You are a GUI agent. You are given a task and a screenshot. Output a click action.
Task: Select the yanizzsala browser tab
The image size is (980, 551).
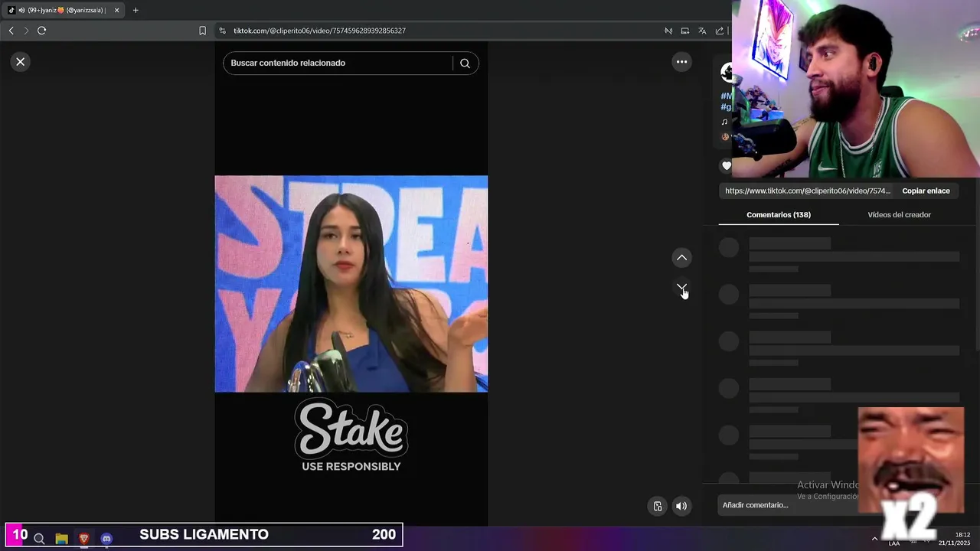[x=64, y=10]
